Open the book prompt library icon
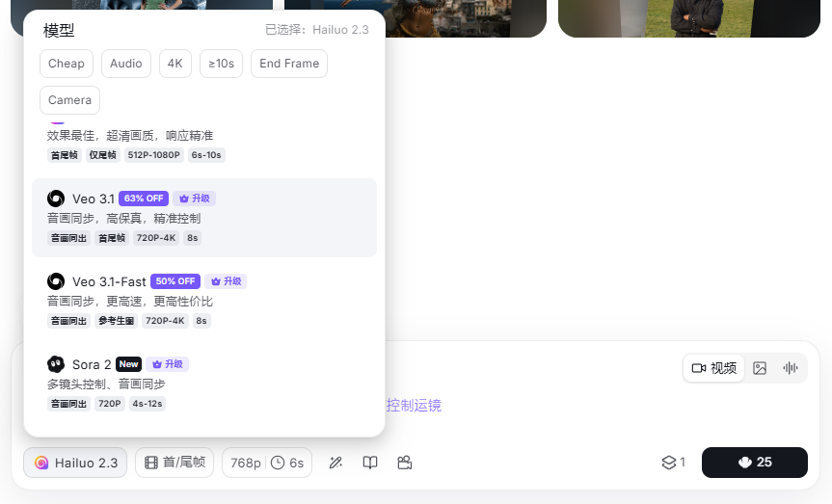The width and height of the screenshot is (832, 504). click(370, 463)
